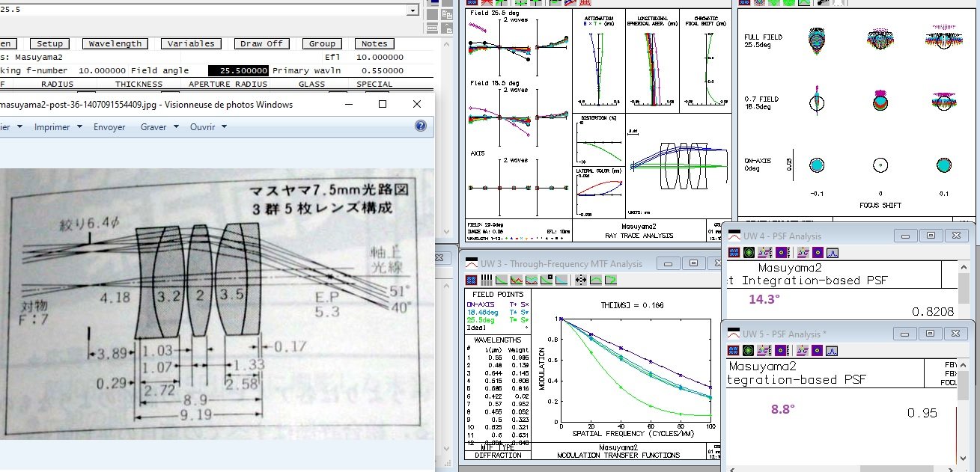Click the PSF map icon without FFT label in UW 4
The image size is (980, 472).
tap(803, 252)
